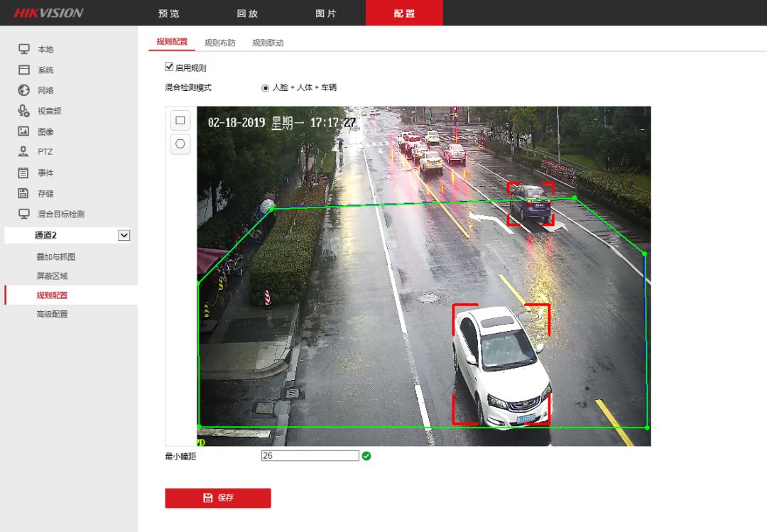Open 高级配置 in the sidebar
The width and height of the screenshot is (767, 532).
tap(53, 314)
